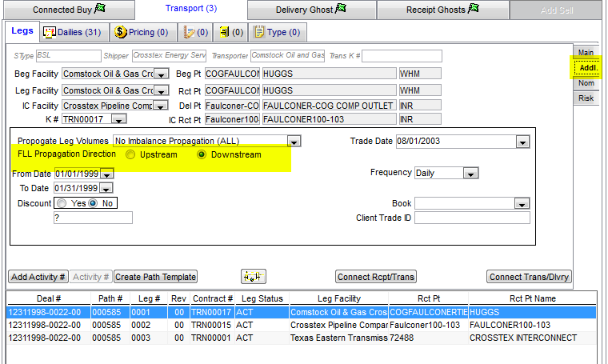608x364 pixels.
Task: Open the Trade Date dropdown
Action: [522, 142]
